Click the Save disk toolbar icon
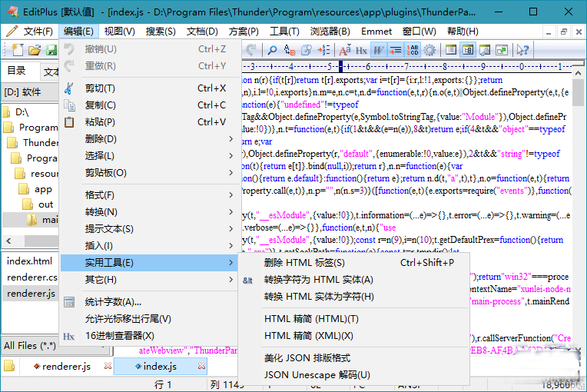 pyautogui.click(x=51, y=50)
